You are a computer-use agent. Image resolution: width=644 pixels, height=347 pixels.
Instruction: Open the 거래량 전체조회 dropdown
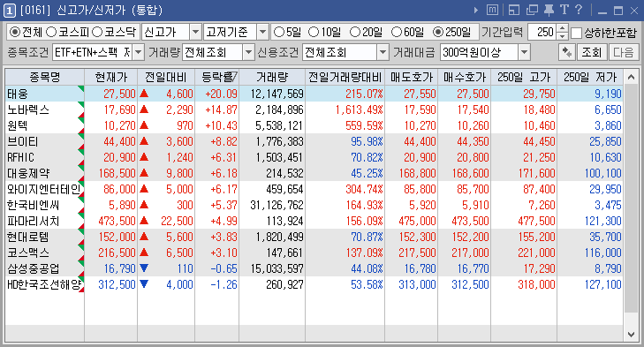[x=248, y=52]
